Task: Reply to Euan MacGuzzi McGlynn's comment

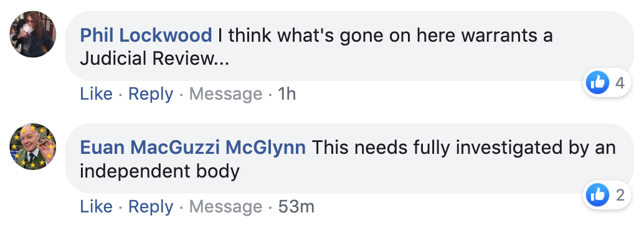Action: (151, 207)
